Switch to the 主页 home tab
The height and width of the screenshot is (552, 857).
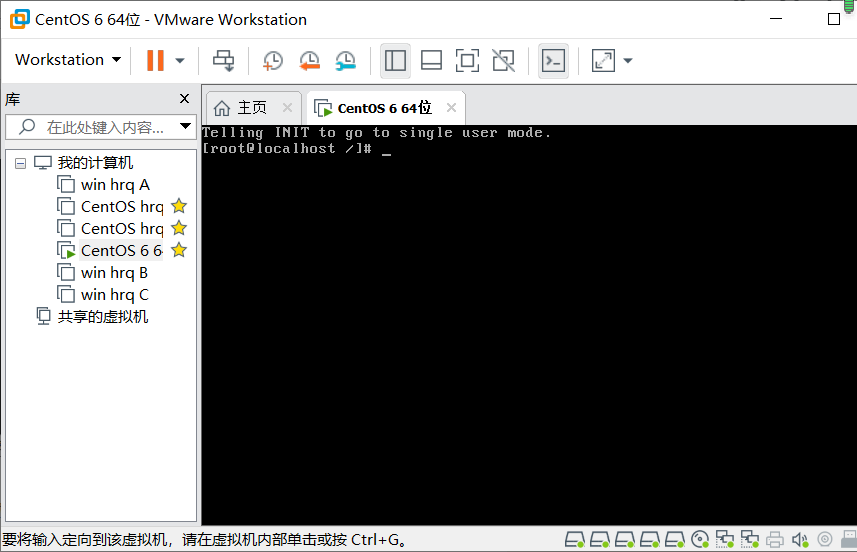(x=252, y=108)
